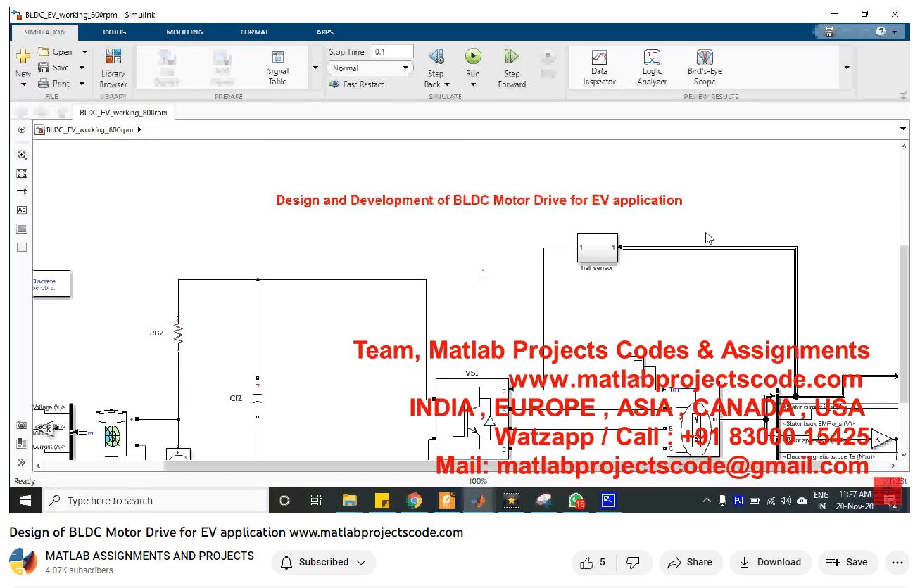Click the Step Back icon
This screenshot has width=920, height=588.
click(436, 58)
